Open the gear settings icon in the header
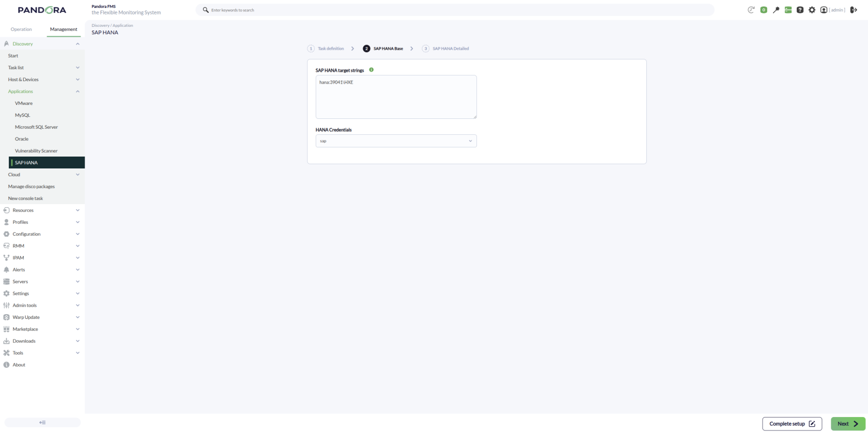This screenshot has height=433, width=868. pyautogui.click(x=812, y=10)
